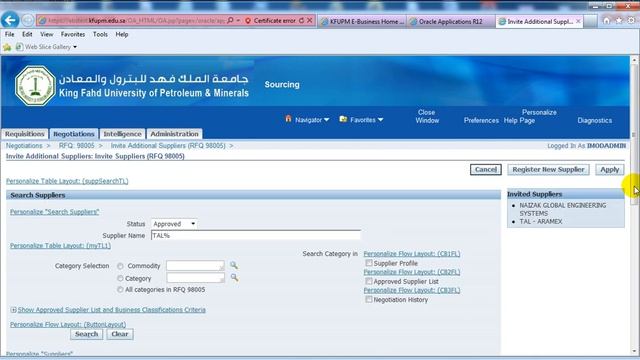Open Personalize Flow Layout: (ButtonLayout) link
640x360 pixels.
click(x=68, y=324)
